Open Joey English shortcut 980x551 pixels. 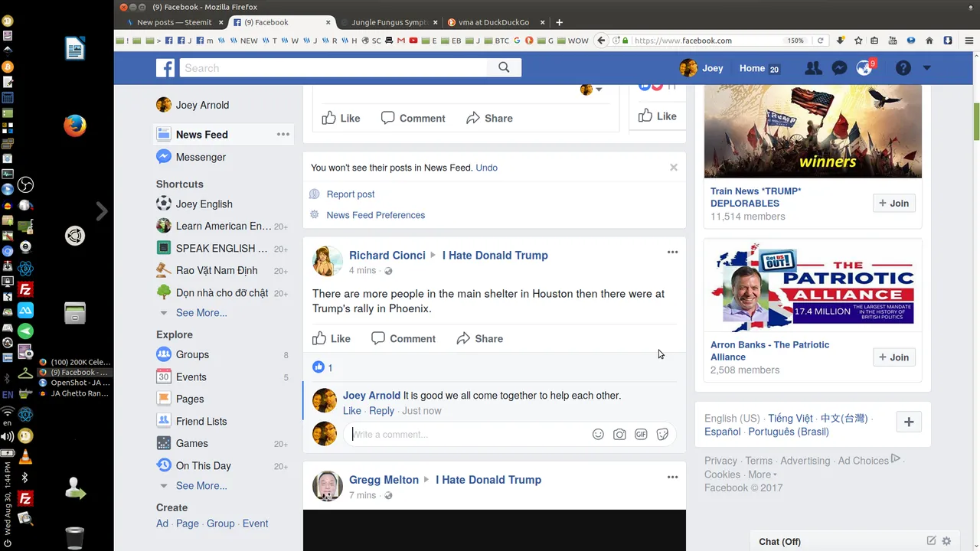click(204, 204)
